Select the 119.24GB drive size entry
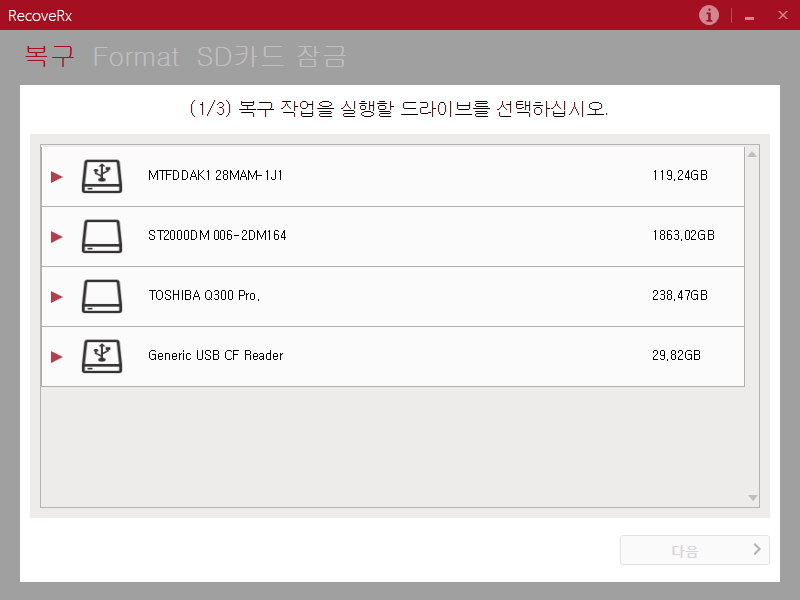Screen dimensions: 800x600 pyautogui.click(x=679, y=176)
